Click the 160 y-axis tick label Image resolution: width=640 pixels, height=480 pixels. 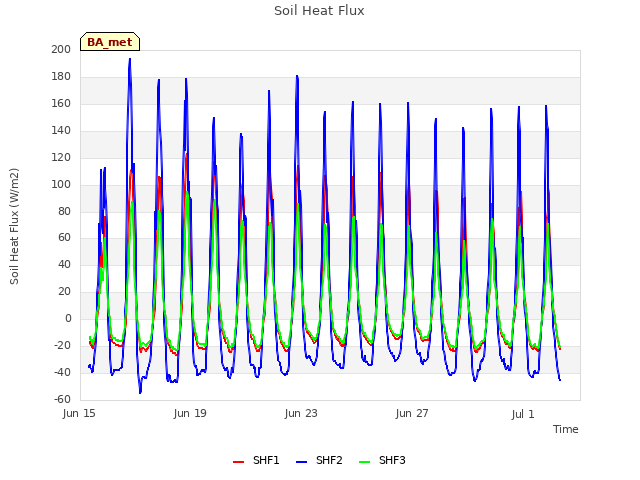click(x=61, y=103)
